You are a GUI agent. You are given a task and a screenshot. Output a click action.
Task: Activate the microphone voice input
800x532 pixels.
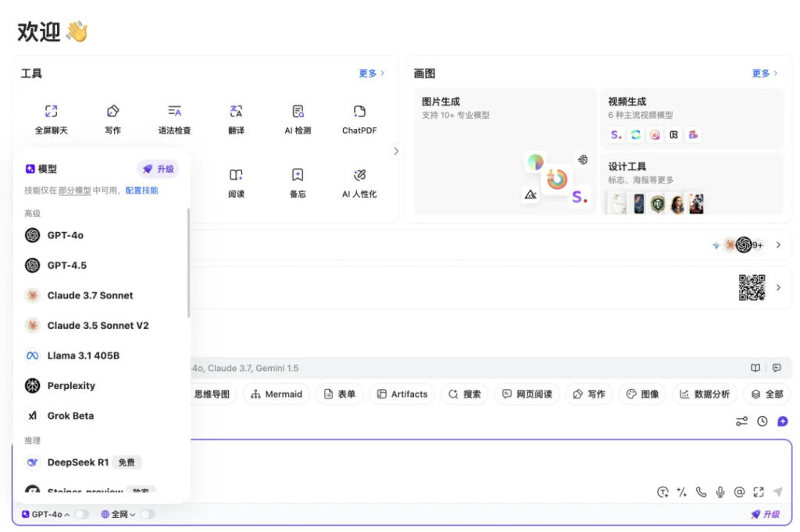720,492
